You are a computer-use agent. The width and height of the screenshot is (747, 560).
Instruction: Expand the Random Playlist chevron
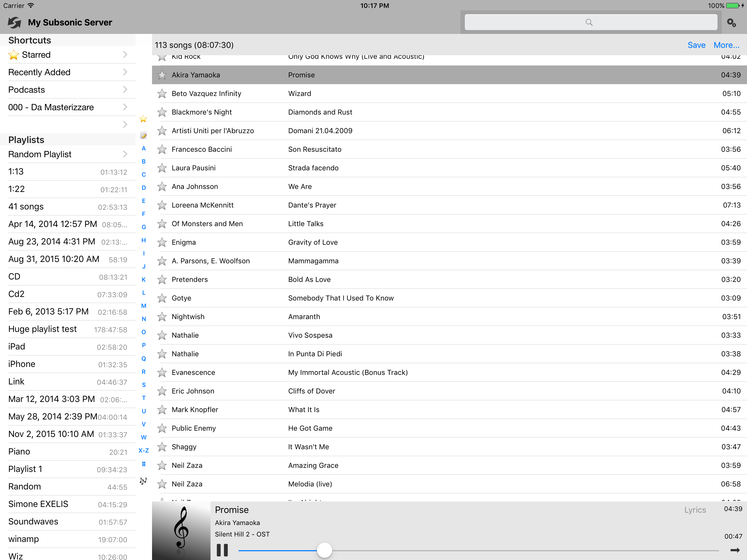(125, 154)
